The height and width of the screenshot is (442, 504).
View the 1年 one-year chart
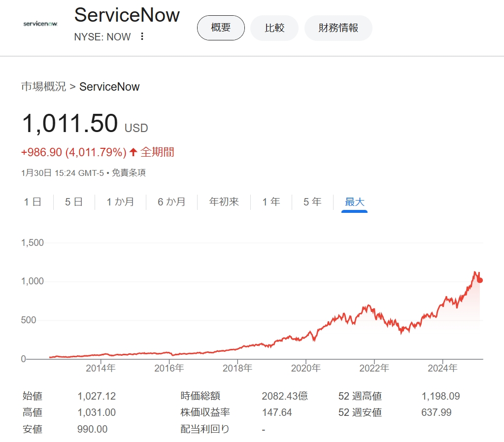tap(270, 202)
